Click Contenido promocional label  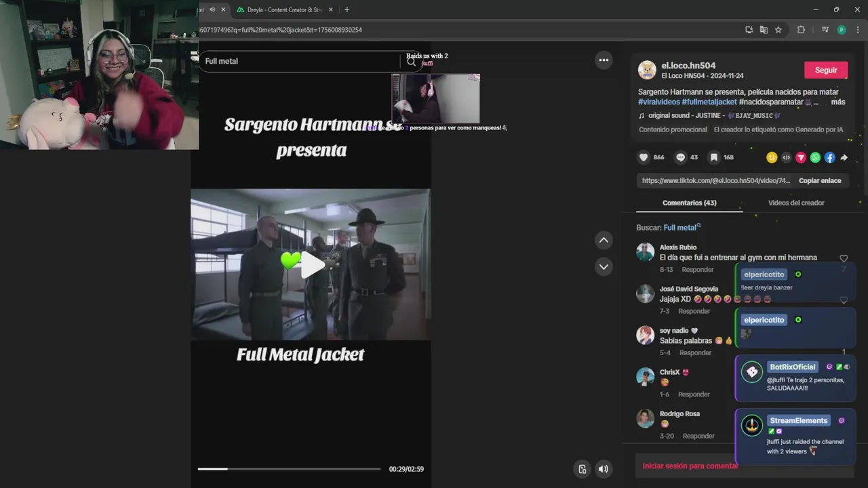(x=673, y=129)
